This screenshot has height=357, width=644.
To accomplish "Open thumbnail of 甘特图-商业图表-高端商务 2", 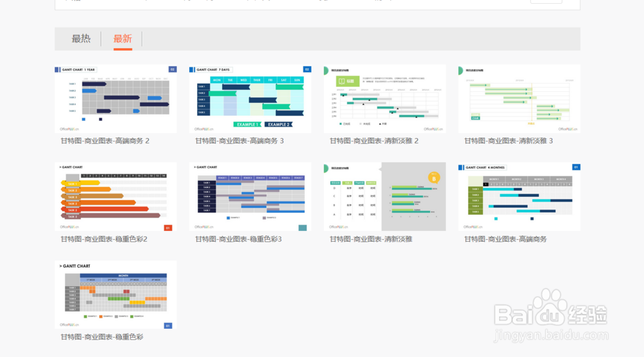I will click(x=116, y=98).
